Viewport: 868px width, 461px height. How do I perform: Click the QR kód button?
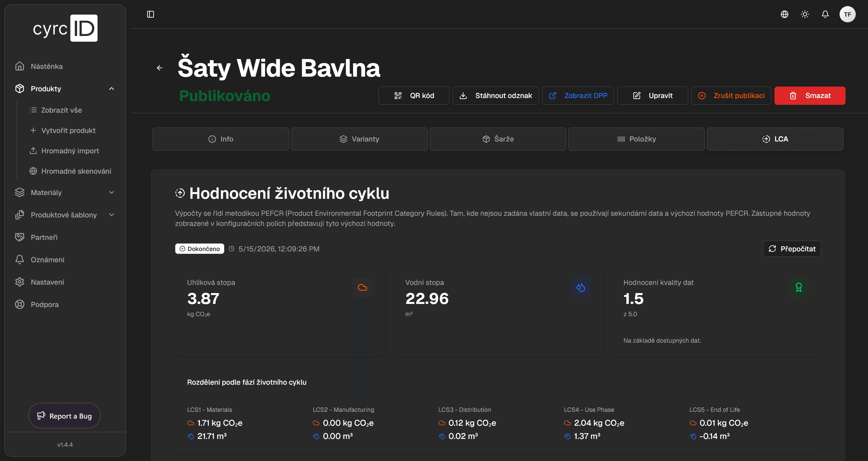(414, 96)
